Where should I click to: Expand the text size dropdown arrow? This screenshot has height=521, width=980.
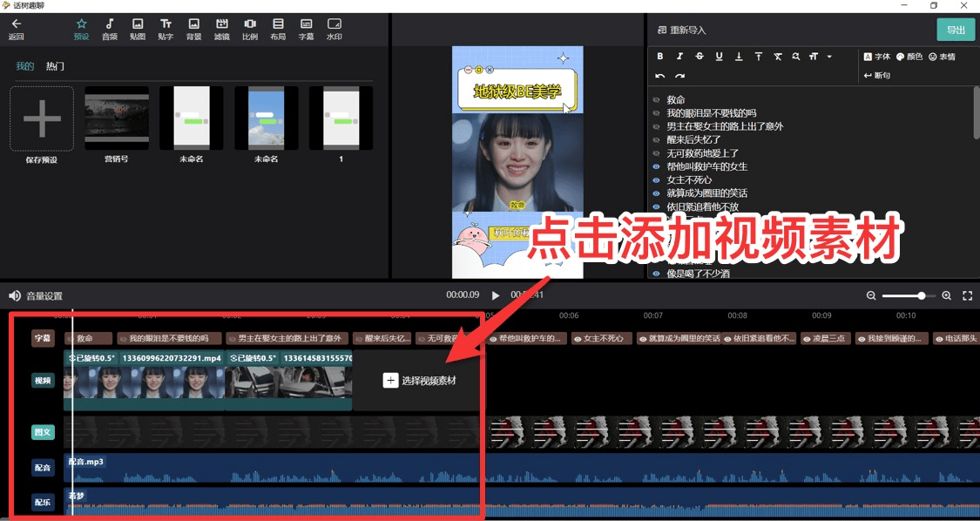(x=829, y=57)
